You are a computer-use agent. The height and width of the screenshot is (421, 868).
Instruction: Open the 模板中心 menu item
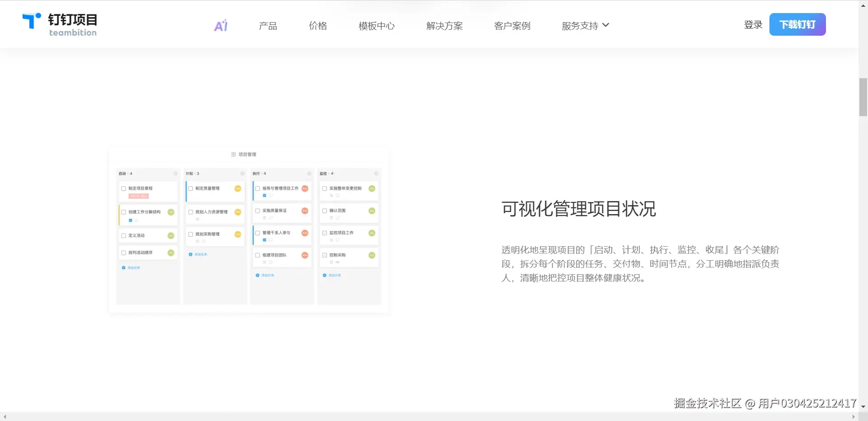(x=377, y=25)
